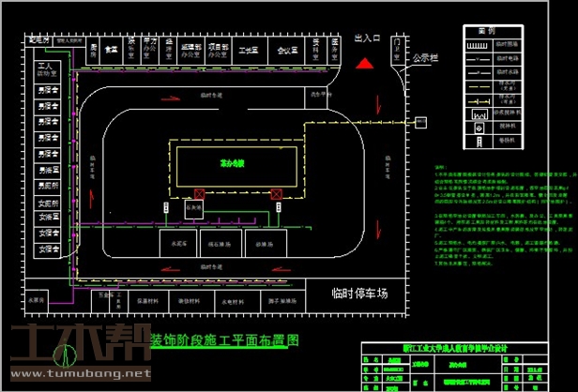The width and height of the screenshot is (578, 392).
Task: Select the 工人活动室 room box
Action: tap(47, 69)
